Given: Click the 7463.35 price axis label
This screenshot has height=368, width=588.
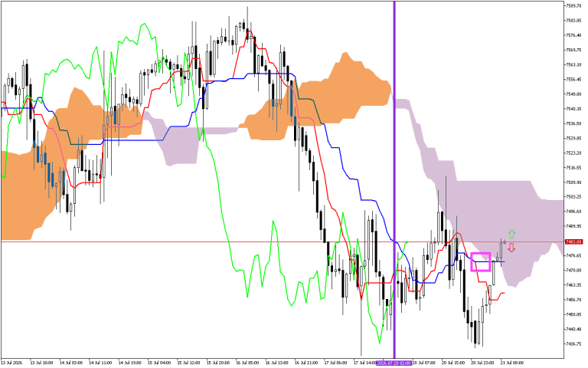Looking at the screenshot, I should point(573,285).
